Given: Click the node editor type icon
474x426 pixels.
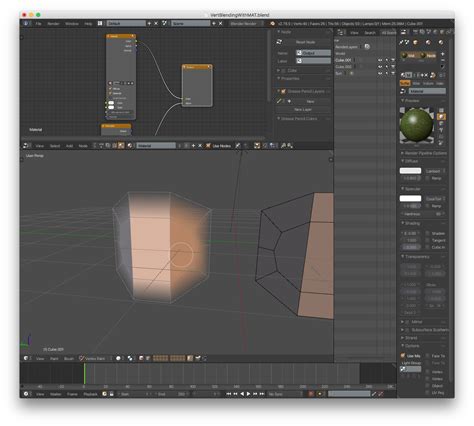Looking at the screenshot, I should 26,146.
